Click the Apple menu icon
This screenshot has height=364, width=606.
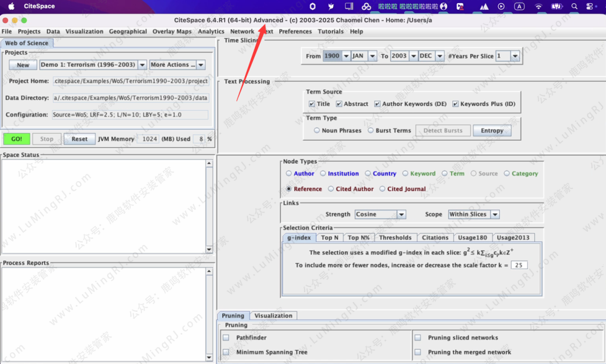[9, 6]
